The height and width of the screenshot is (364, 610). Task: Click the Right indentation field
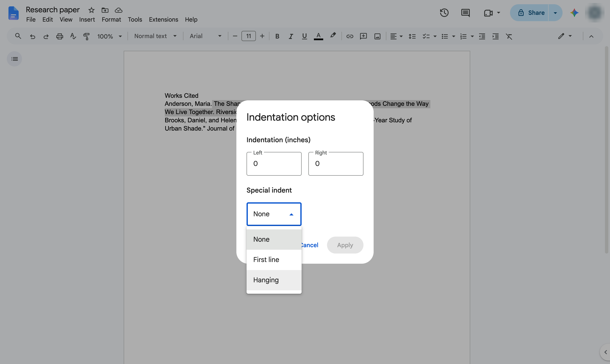pos(336,164)
